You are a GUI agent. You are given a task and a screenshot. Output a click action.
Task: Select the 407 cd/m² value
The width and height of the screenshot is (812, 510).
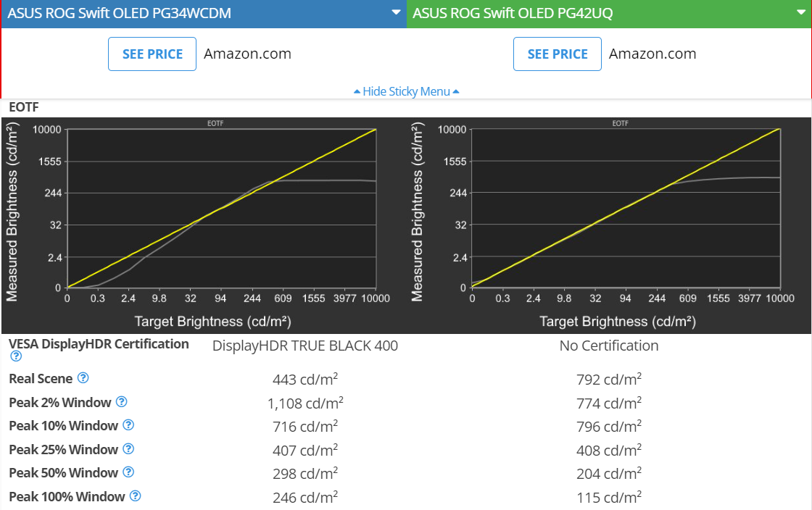pyautogui.click(x=305, y=450)
